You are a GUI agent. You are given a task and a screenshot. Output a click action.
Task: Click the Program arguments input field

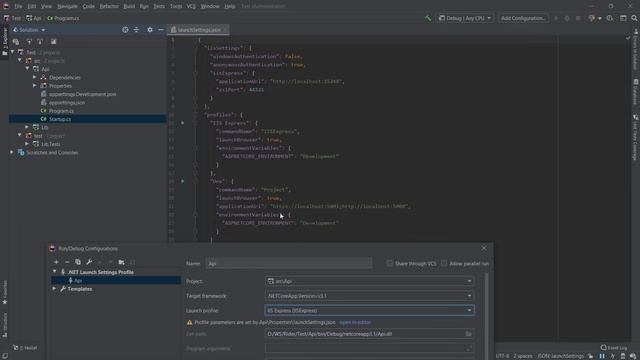pos(369,349)
